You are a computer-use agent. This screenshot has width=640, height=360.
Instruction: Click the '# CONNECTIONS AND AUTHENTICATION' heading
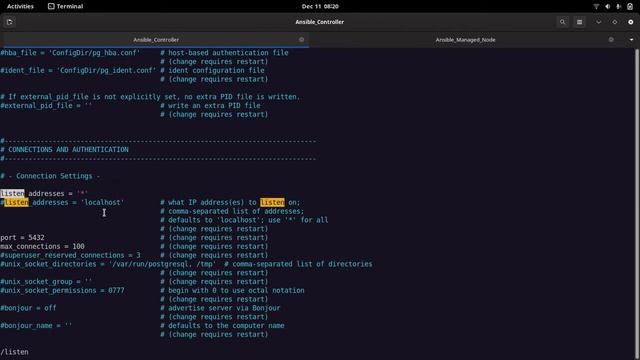pos(64,150)
